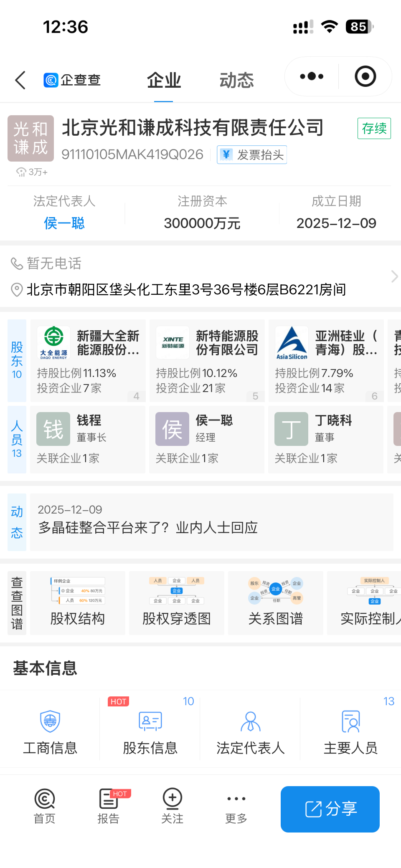The image size is (401, 868).
Task: Open 工商信息 shield icon
Action: 50,721
